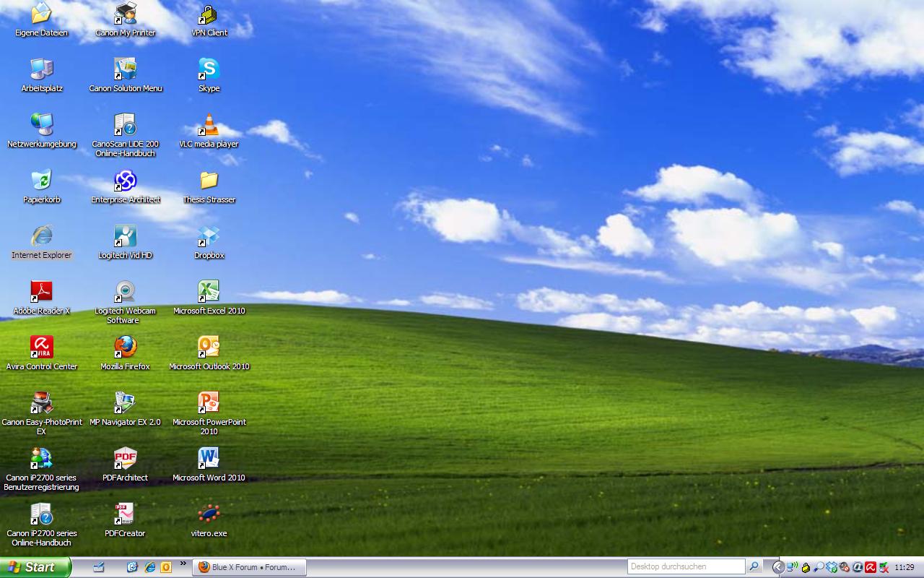Click the desktop search magnifier button
The width and height of the screenshot is (924, 578).
click(x=754, y=567)
